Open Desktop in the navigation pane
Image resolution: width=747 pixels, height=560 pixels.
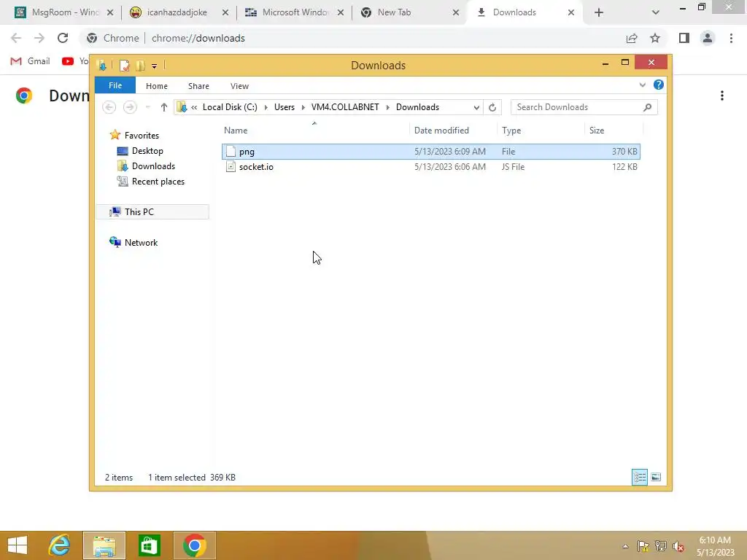tap(147, 150)
